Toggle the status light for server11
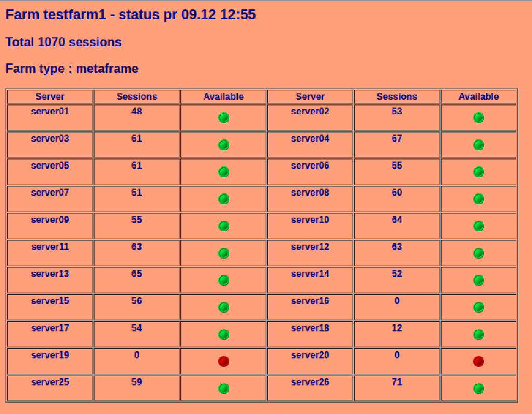The width and height of the screenshot is (532, 414). [223, 253]
